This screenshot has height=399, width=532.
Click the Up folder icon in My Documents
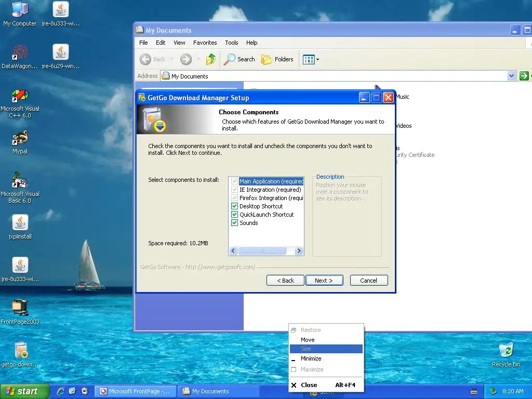[x=211, y=59]
